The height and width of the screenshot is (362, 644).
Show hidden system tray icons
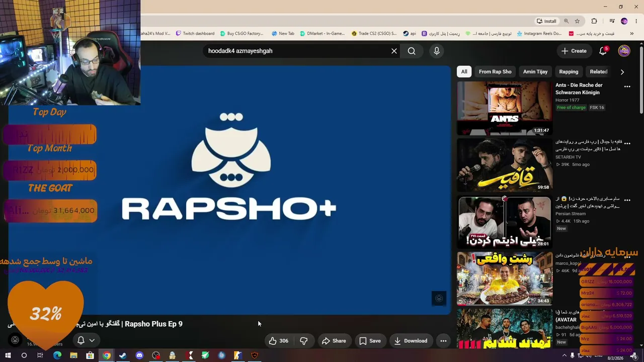pyautogui.click(x=564, y=355)
